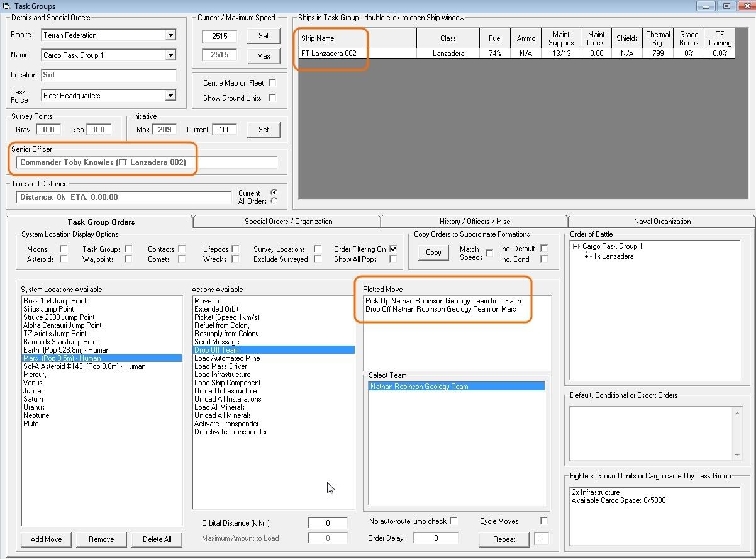Click the Max speed button
This screenshot has width=756, height=559.
click(x=264, y=56)
